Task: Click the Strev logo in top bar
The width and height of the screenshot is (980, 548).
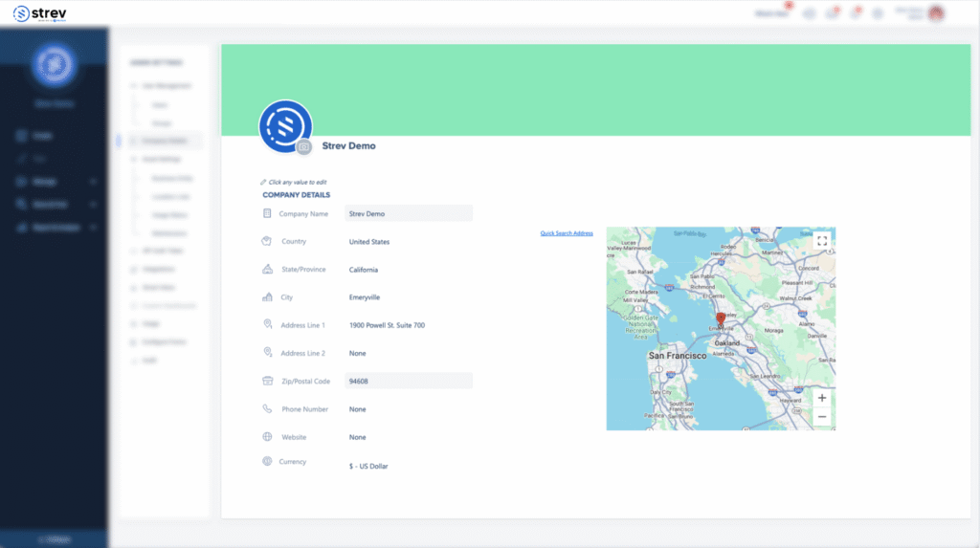Action: tap(39, 12)
